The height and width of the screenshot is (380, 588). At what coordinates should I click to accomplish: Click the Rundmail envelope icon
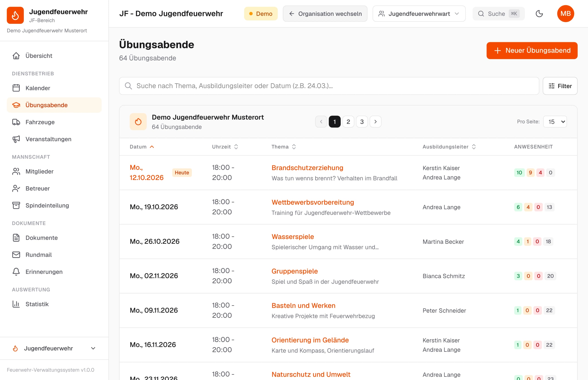[x=16, y=255]
